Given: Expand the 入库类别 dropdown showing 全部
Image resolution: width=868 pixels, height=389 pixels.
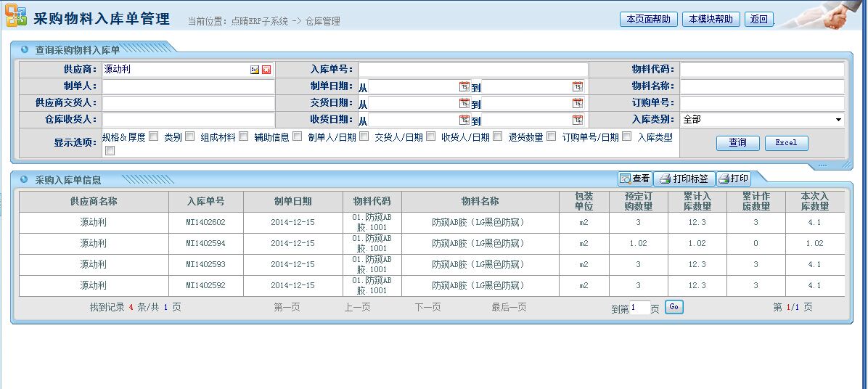Looking at the screenshot, I should tap(838, 120).
